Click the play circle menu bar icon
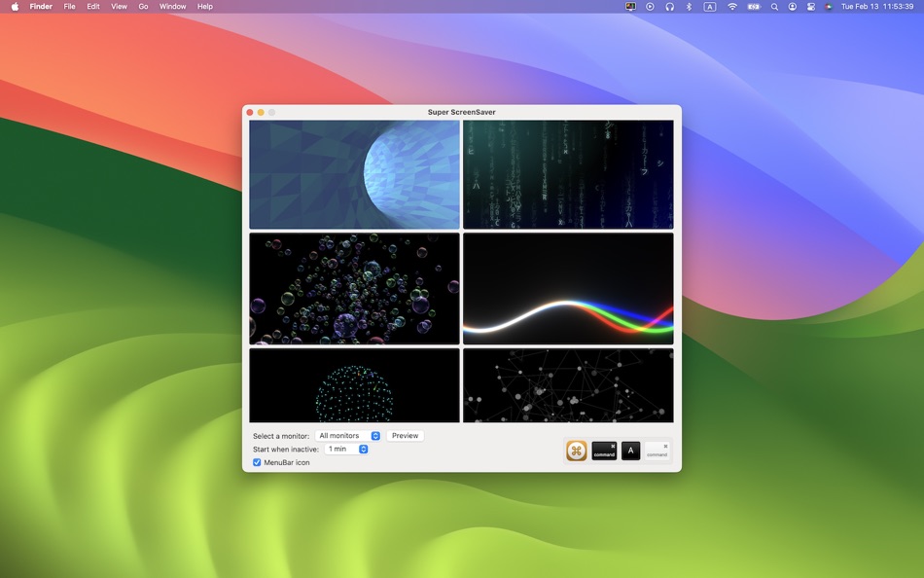This screenshot has width=924, height=578. coord(650,7)
